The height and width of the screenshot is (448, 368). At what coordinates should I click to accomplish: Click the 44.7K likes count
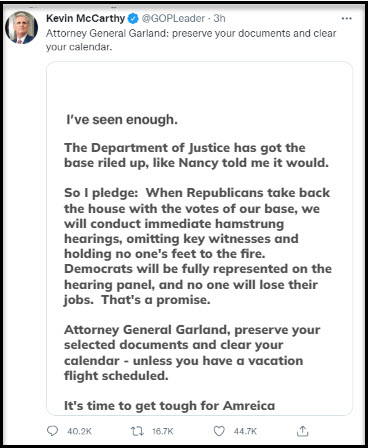coord(245,431)
